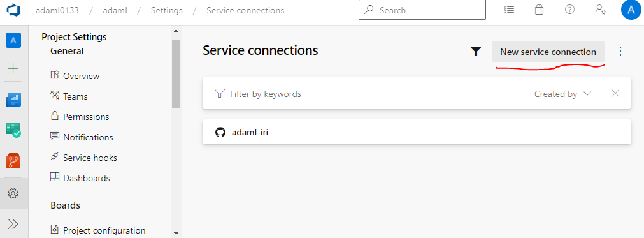Open the work items list icon
This screenshot has width=644, height=238.
tap(509, 10)
